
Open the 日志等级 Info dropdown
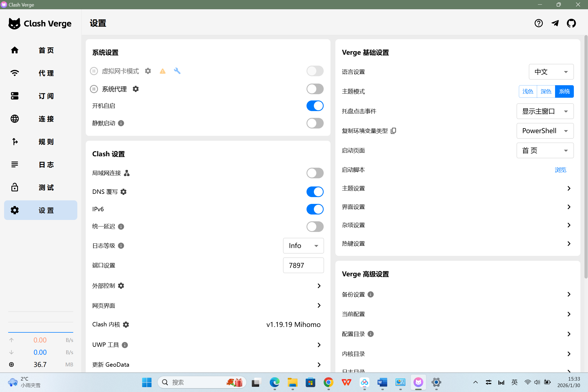pos(303,246)
